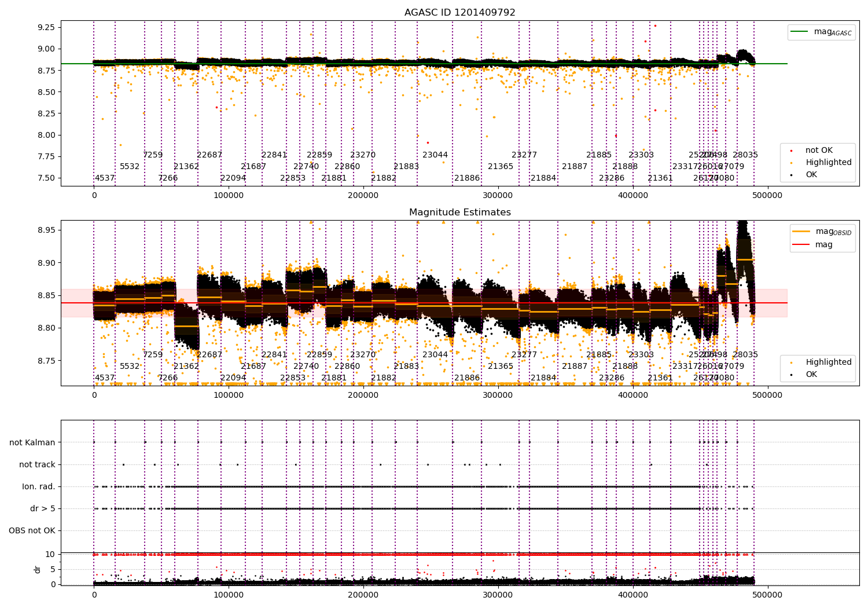The image size is (868, 608).
Task: Click obsid label 22841 in Magnitude Estimates plot
Action: click(x=274, y=355)
